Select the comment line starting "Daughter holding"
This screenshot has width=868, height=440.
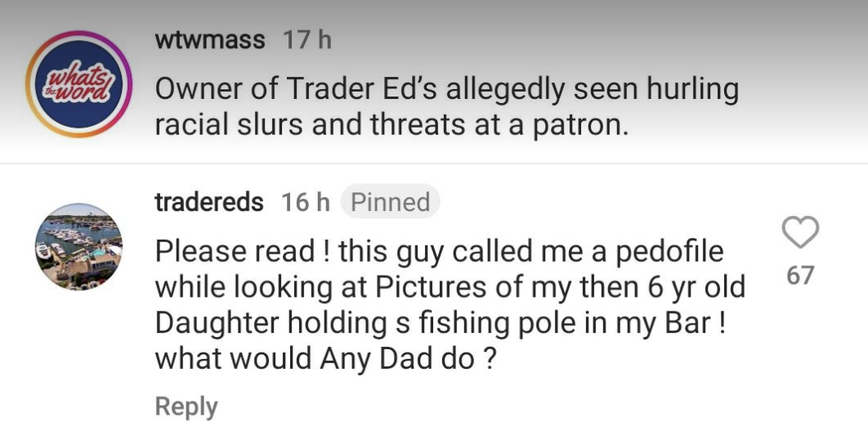[441, 323]
